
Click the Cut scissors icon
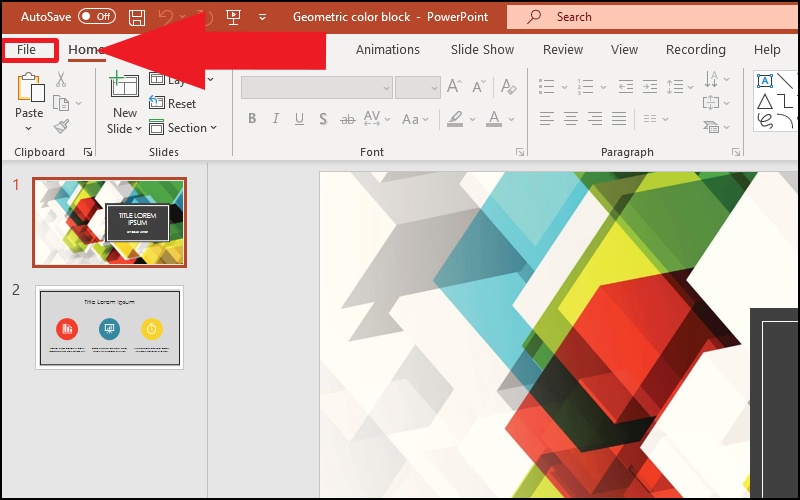click(x=61, y=79)
